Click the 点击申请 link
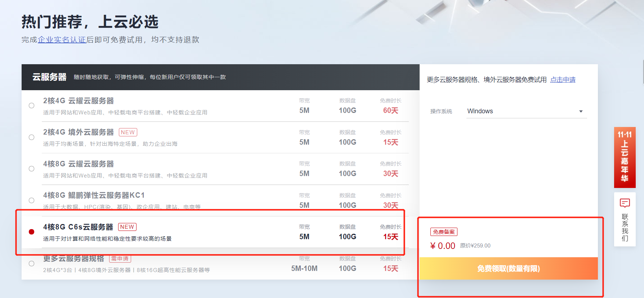Image resolution: width=644 pixels, height=298 pixels. [563, 80]
